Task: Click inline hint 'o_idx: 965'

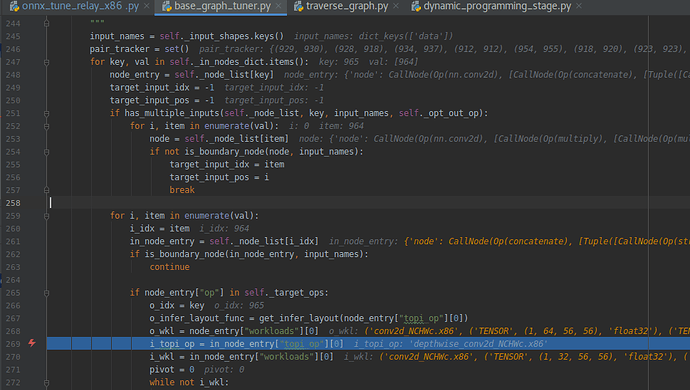Action: tap(239, 305)
